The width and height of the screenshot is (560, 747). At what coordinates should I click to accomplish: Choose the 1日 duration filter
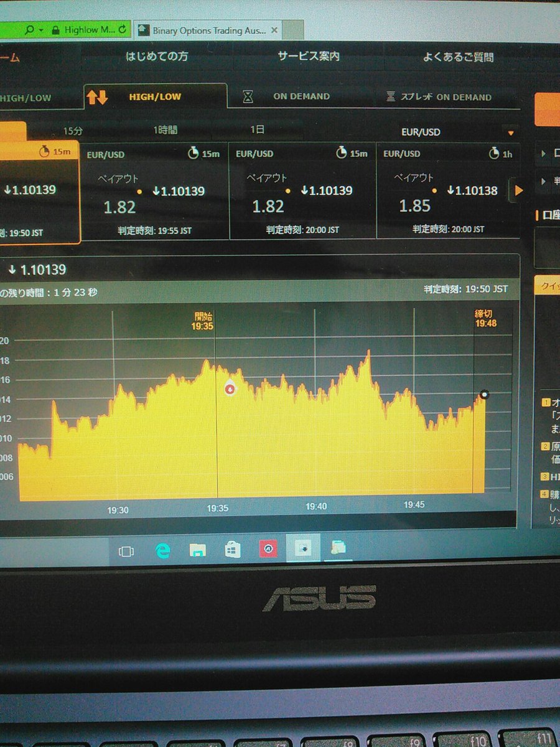tap(257, 129)
